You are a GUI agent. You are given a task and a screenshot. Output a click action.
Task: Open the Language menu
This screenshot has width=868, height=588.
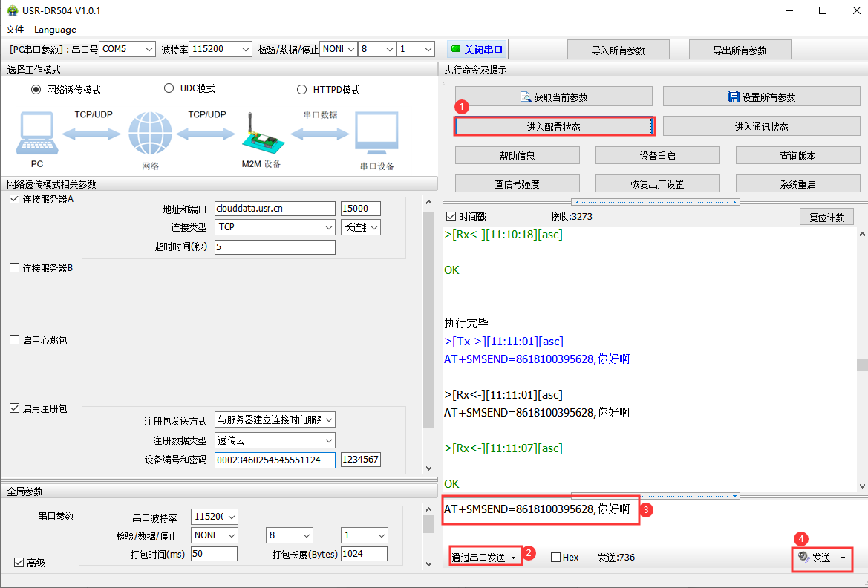point(55,30)
